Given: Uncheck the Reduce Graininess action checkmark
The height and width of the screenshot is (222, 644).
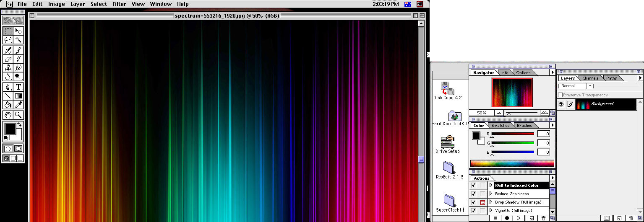Looking at the screenshot, I should tap(474, 194).
